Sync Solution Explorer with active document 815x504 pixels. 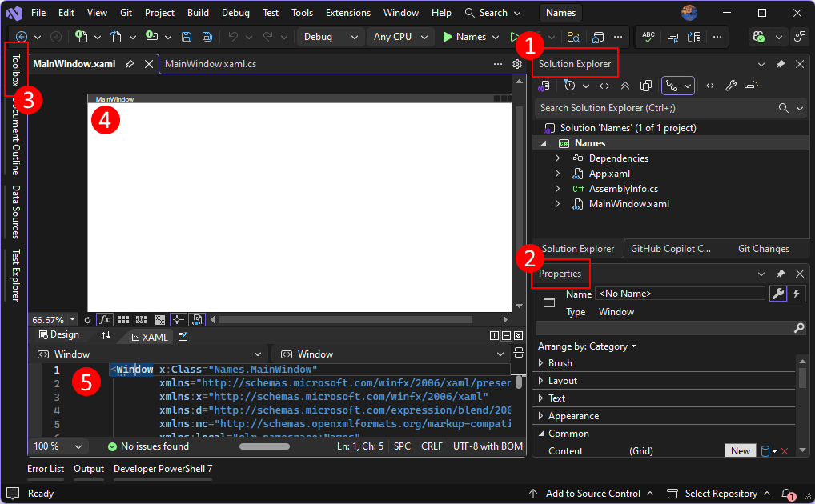click(x=604, y=86)
